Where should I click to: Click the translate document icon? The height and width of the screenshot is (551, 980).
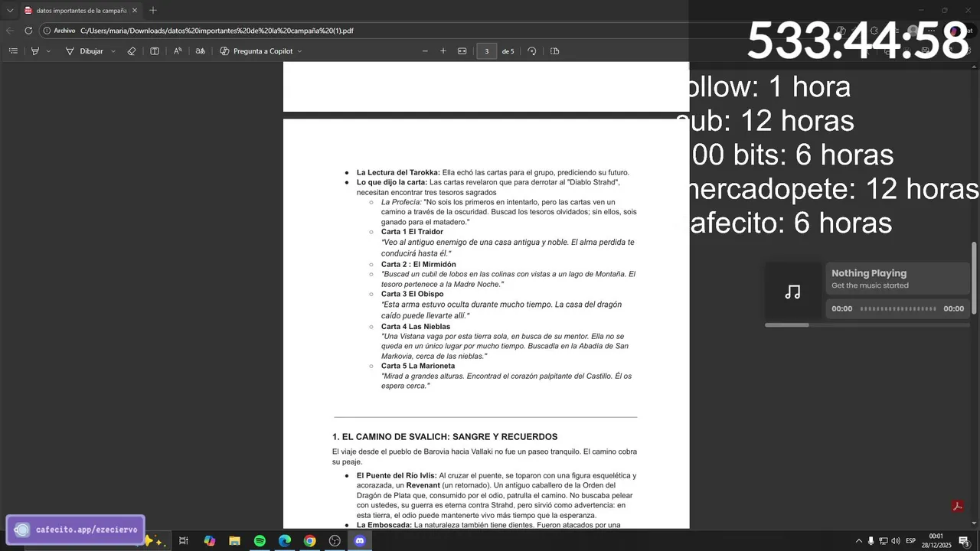click(x=201, y=51)
